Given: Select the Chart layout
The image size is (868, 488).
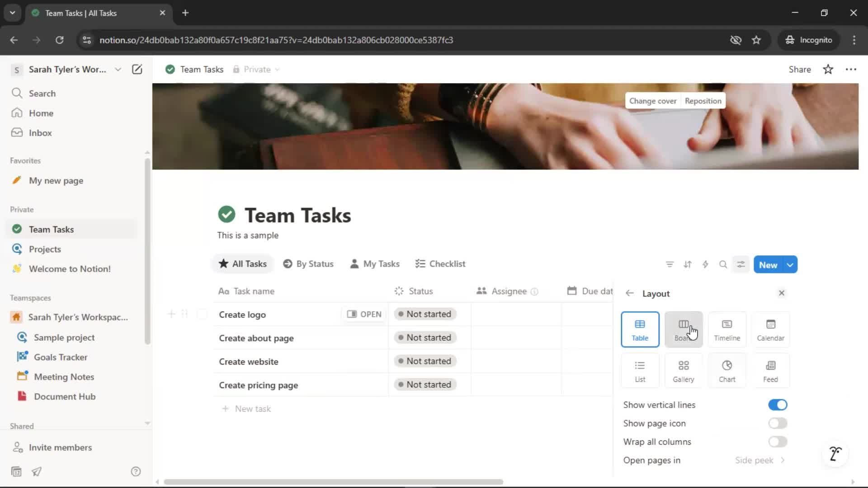Looking at the screenshot, I should (x=727, y=371).
